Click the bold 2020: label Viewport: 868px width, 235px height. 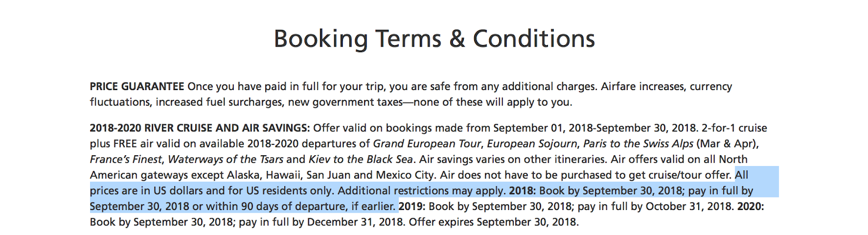[x=751, y=207]
